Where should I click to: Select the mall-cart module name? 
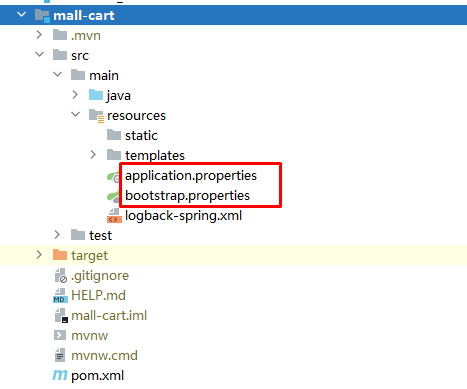(x=84, y=15)
